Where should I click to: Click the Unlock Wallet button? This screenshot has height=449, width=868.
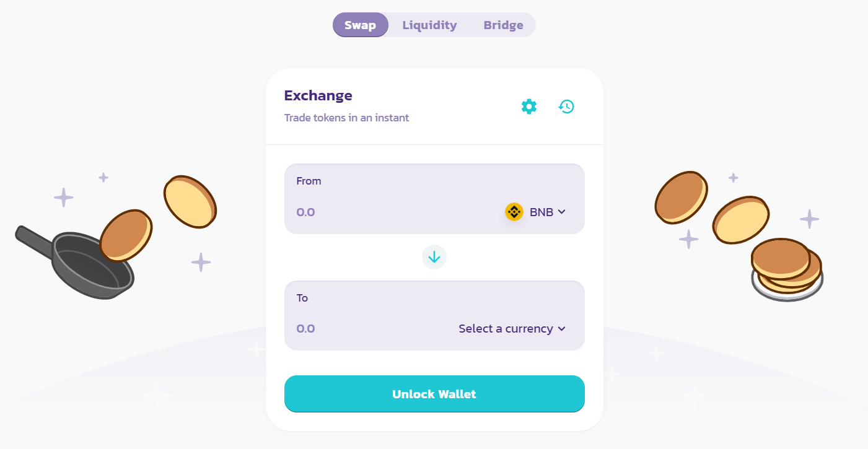tap(434, 394)
